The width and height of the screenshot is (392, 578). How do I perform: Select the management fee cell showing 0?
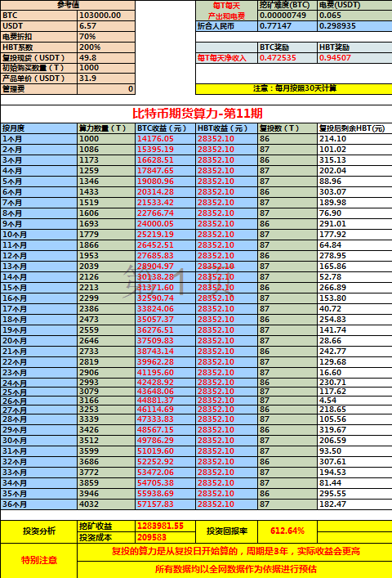click(x=106, y=89)
